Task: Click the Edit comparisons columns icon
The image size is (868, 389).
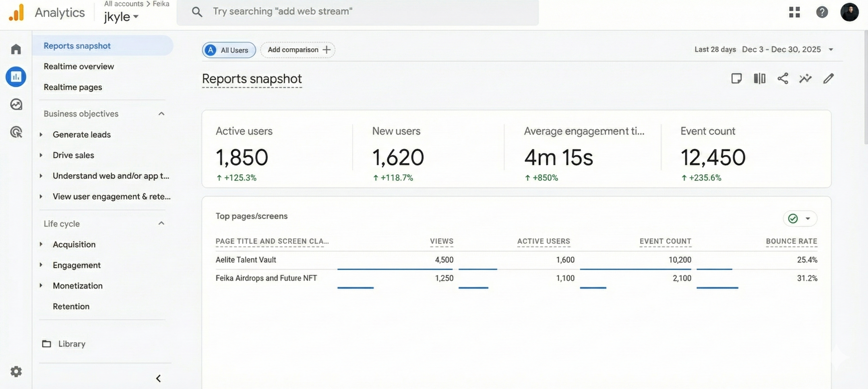Action: [x=759, y=79]
